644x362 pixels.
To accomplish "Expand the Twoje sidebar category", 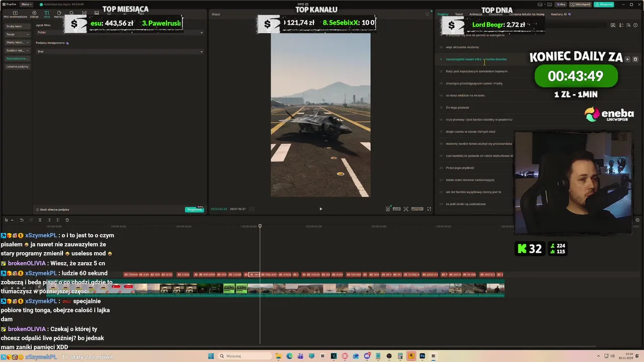I will pos(17,34).
